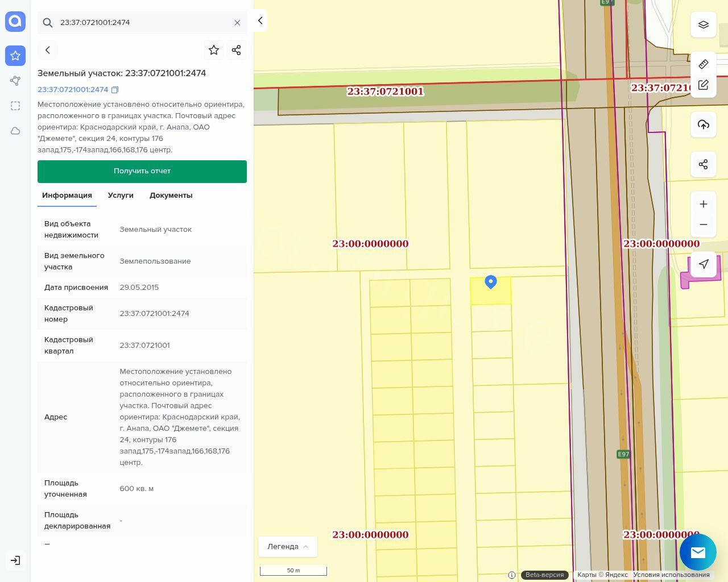Select the ruler measurement tool
This screenshot has width=728, height=582.
pos(704,64)
